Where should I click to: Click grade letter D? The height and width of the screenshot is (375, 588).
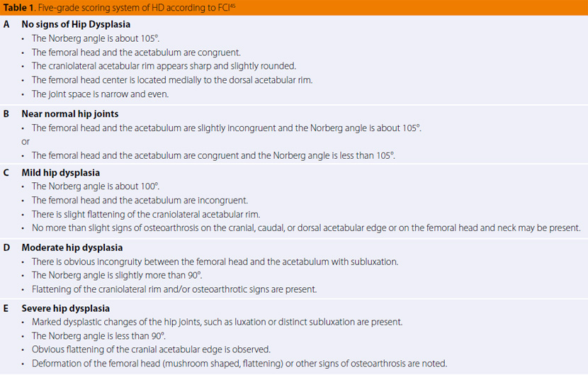(6, 247)
